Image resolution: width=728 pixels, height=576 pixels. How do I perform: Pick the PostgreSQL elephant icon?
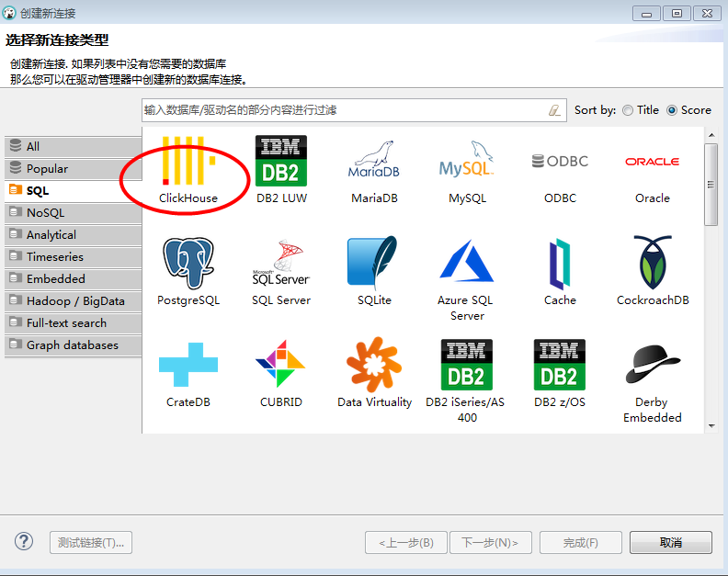click(x=188, y=263)
